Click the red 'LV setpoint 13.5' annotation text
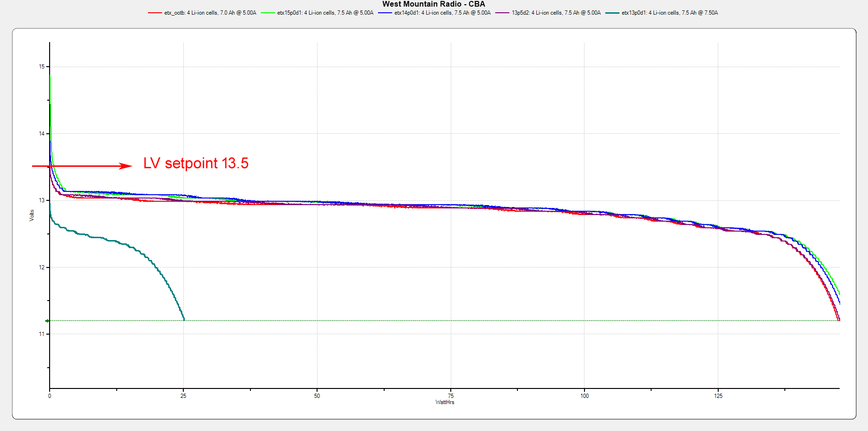 tap(196, 164)
